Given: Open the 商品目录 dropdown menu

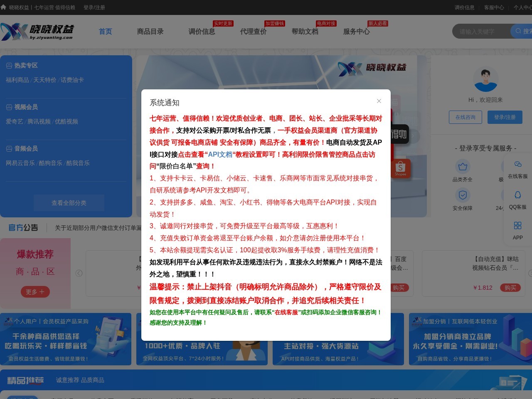Looking at the screenshot, I should [150, 31].
